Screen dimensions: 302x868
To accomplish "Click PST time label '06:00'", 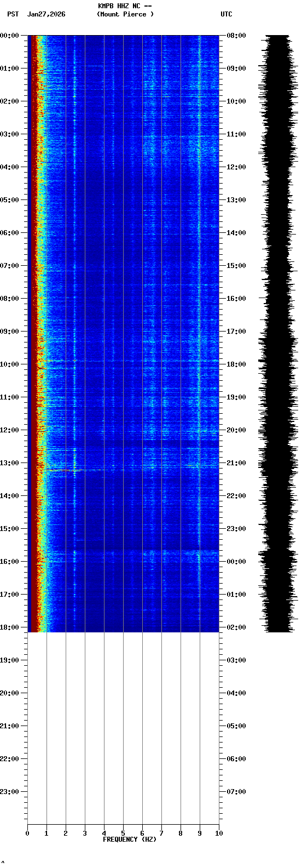I will (x=9, y=233).
